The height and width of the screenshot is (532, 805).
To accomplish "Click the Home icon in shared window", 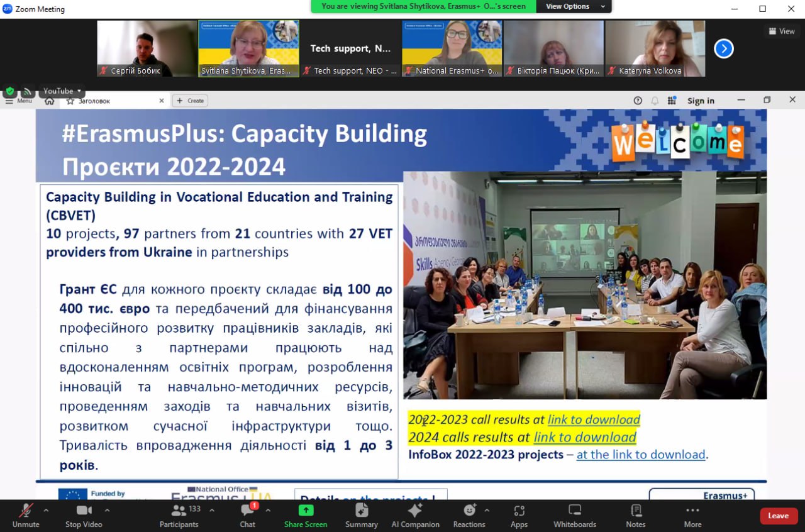I will click(50, 101).
